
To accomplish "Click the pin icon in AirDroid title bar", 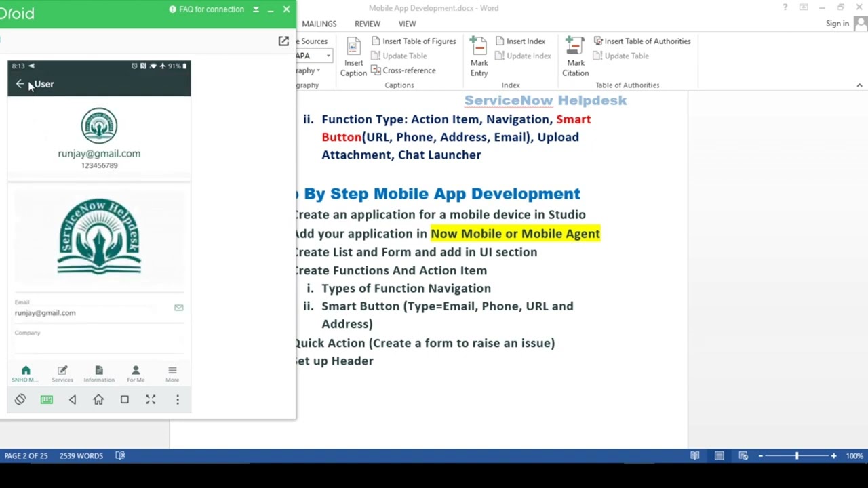I will (256, 9).
